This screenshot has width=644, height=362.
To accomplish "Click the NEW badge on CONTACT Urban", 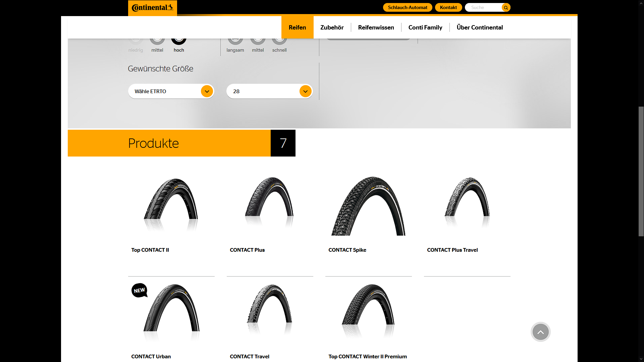I will point(139,290).
